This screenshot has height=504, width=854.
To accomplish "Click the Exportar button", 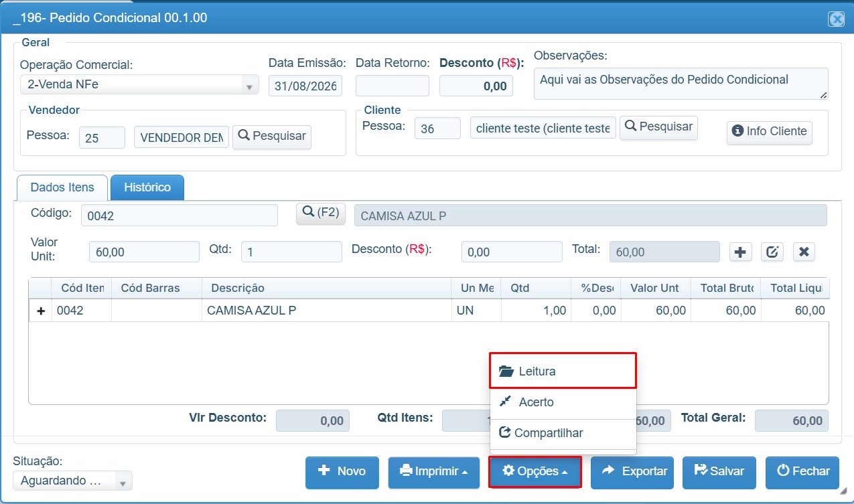I will [x=632, y=472].
